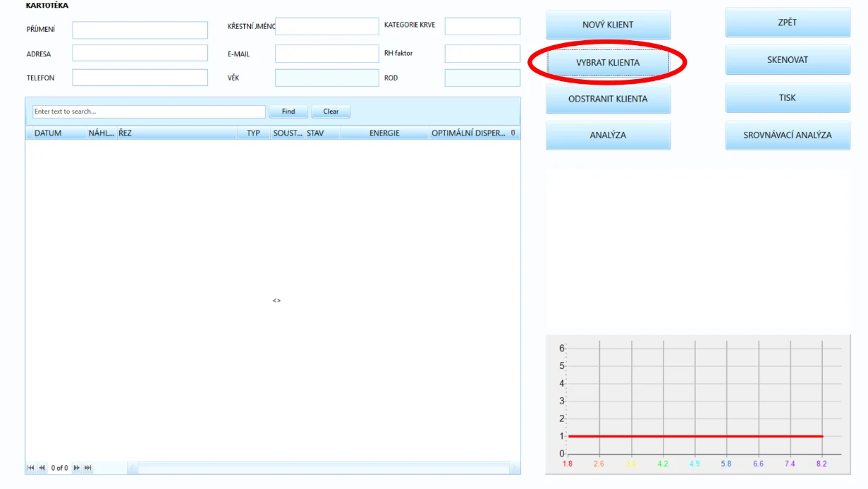
Task: Print using the TISK button
Action: pyautogui.click(x=788, y=97)
